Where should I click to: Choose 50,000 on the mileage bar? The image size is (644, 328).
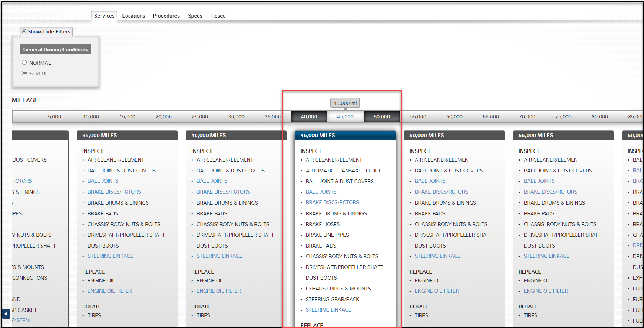pos(382,116)
